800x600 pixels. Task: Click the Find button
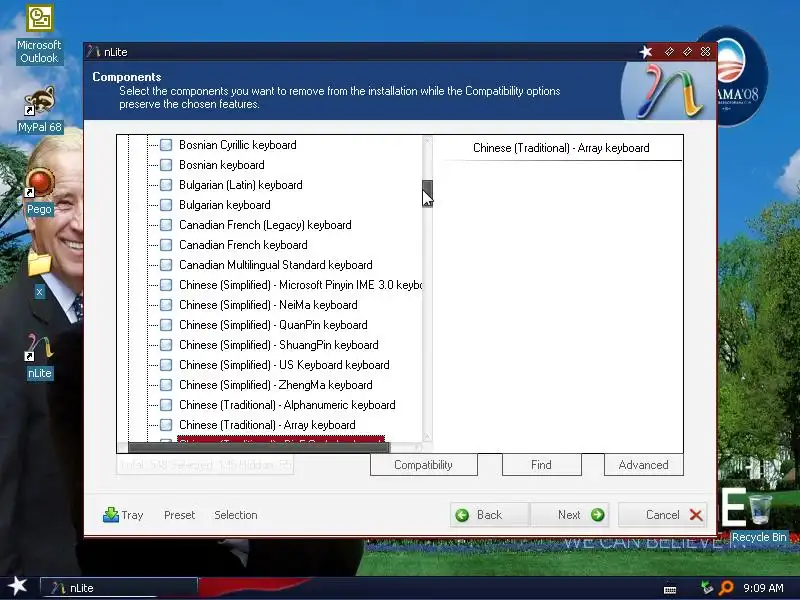pyautogui.click(x=541, y=465)
